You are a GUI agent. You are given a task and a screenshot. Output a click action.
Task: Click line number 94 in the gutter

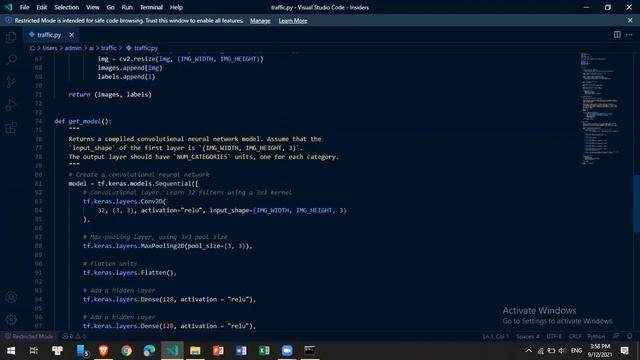click(38, 299)
